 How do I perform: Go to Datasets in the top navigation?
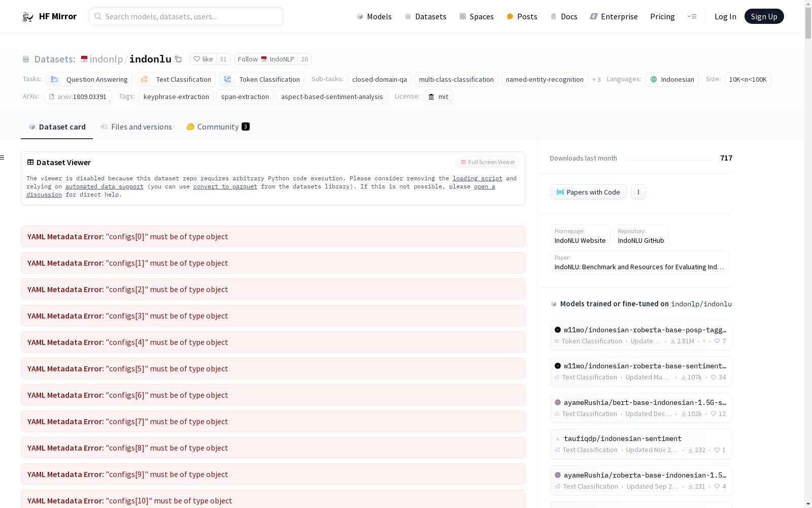point(425,17)
